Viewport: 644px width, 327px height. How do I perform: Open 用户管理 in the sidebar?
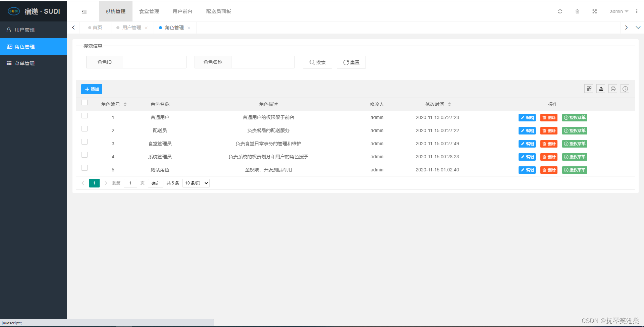pos(34,30)
